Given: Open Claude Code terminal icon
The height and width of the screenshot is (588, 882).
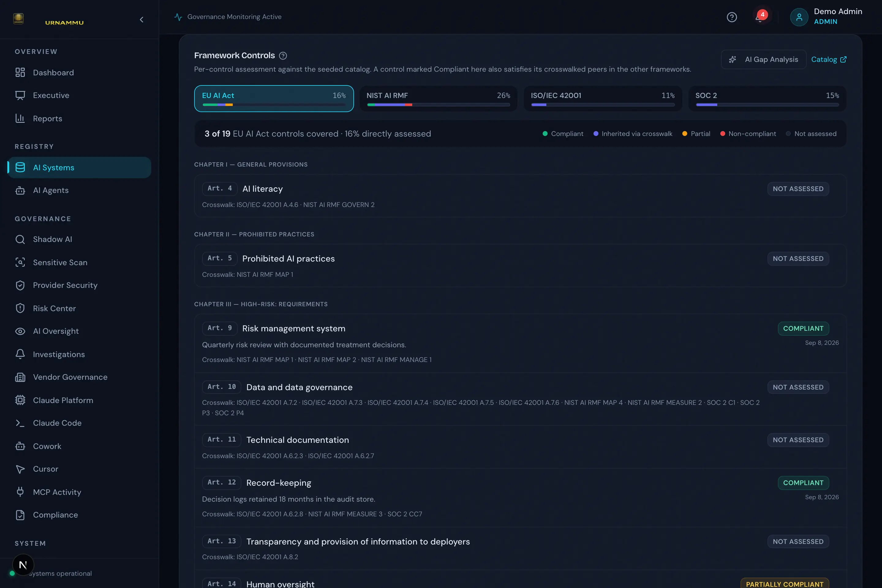Looking at the screenshot, I should pyautogui.click(x=20, y=423).
